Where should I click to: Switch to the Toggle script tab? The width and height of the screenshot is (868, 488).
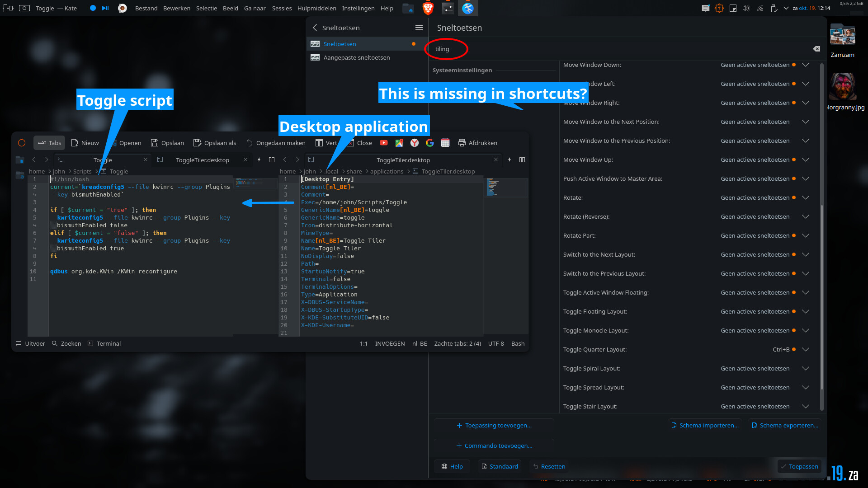tap(103, 160)
